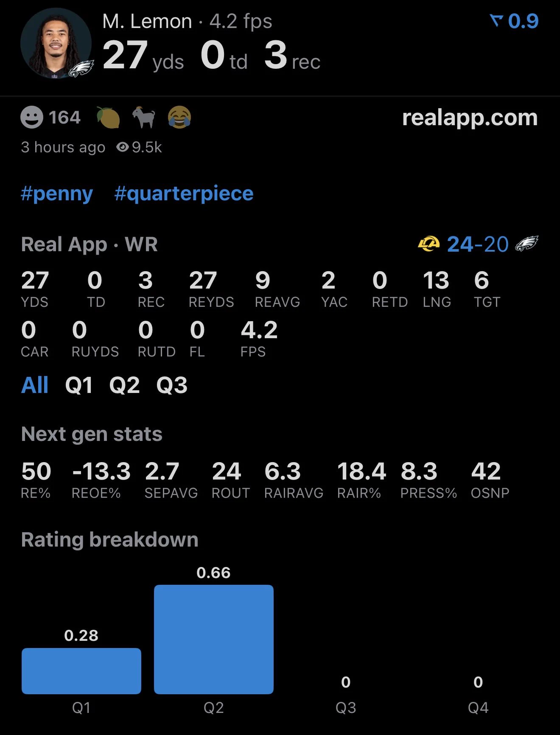Tap the Q1 rating bar showing 0.28
This screenshot has width=560, height=735.
81,671
